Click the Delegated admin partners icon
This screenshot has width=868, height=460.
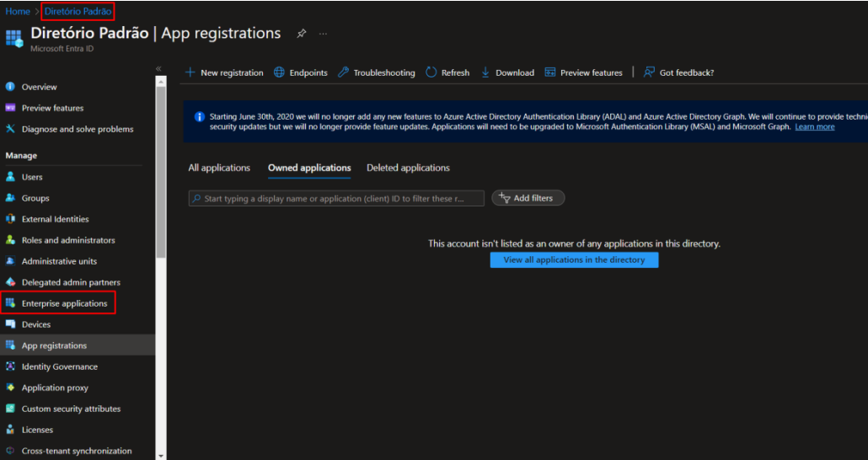[10, 281]
